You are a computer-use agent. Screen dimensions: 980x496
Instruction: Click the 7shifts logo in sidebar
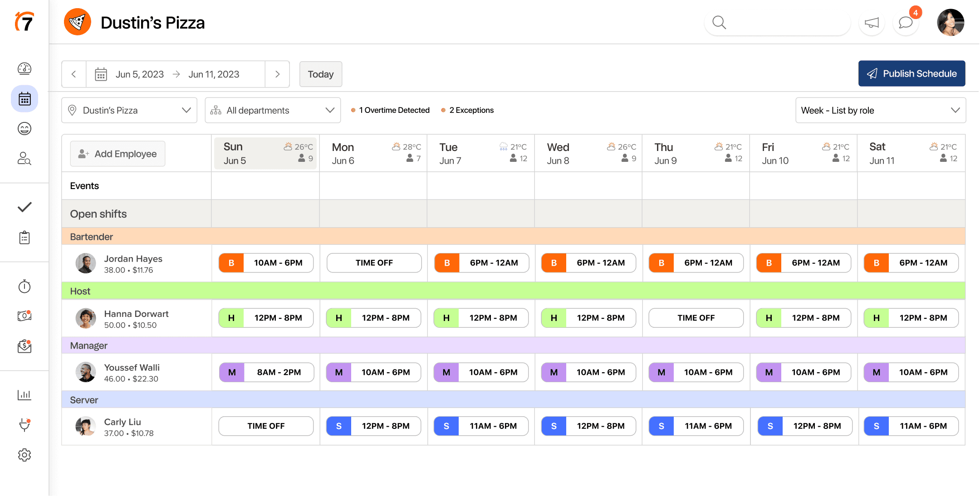(24, 22)
